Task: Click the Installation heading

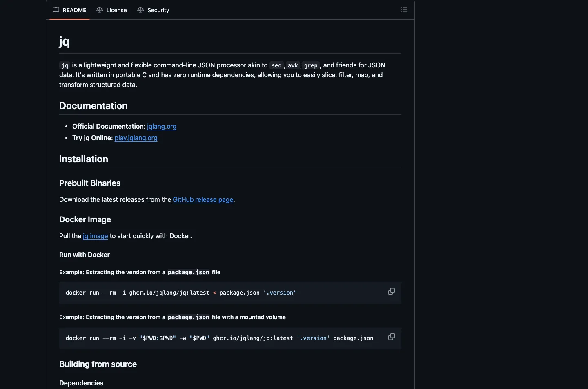Action: tap(84, 159)
